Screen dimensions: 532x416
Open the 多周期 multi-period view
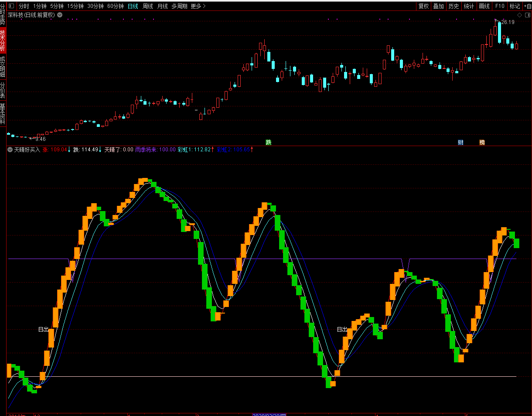pyautogui.click(x=179, y=6)
